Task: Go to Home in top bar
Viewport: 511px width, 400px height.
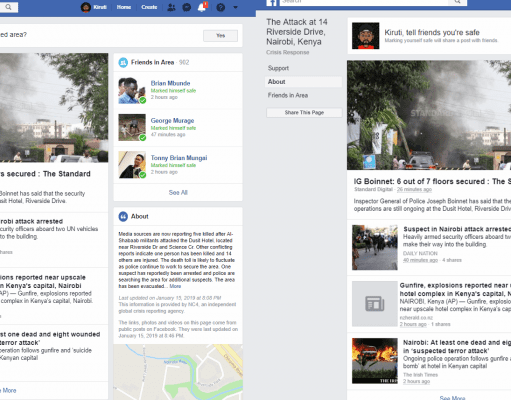Action: point(124,7)
